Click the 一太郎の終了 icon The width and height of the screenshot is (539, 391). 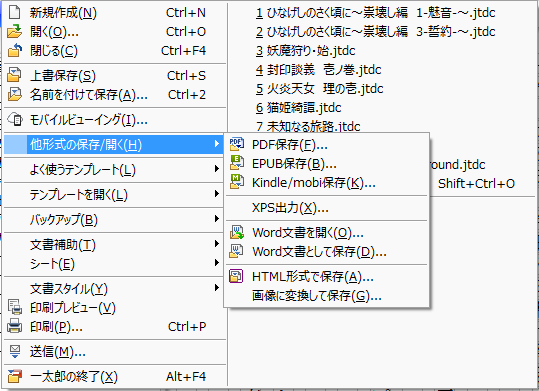tap(14, 377)
